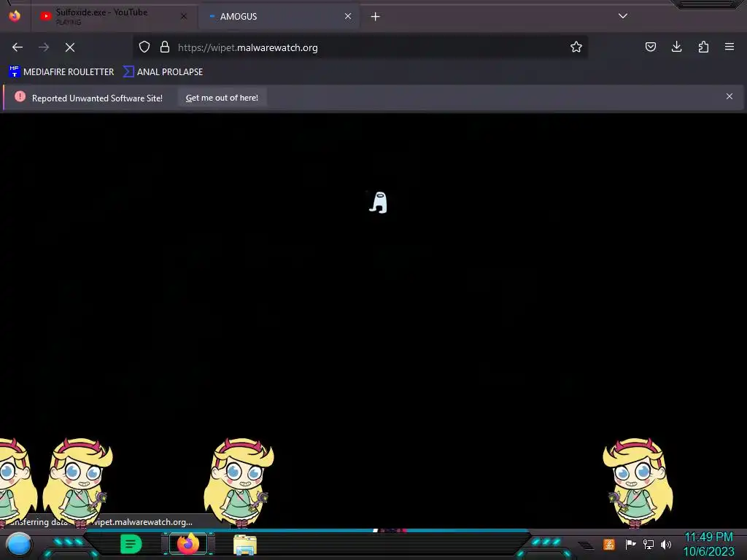The image size is (747, 560).
Task: Open a new tab
Action: [376, 17]
